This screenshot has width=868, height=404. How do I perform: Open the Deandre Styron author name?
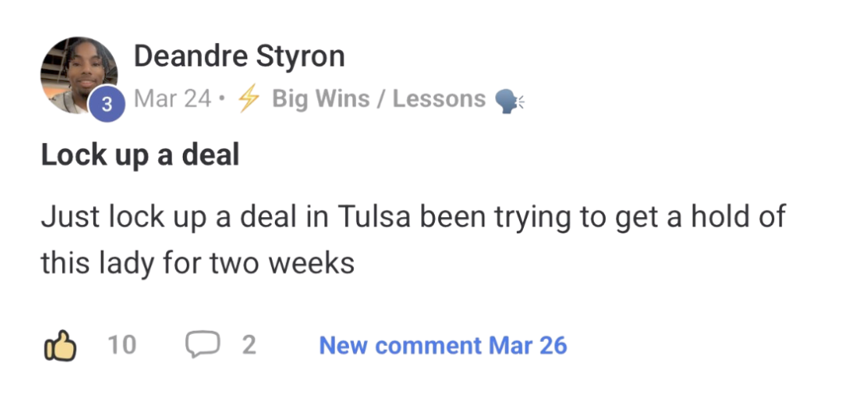click(x=239, y=56)
